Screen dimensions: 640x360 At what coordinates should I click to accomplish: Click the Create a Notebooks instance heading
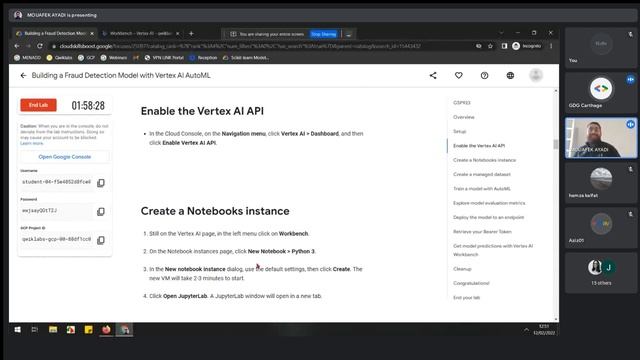[x=215, y=211]
